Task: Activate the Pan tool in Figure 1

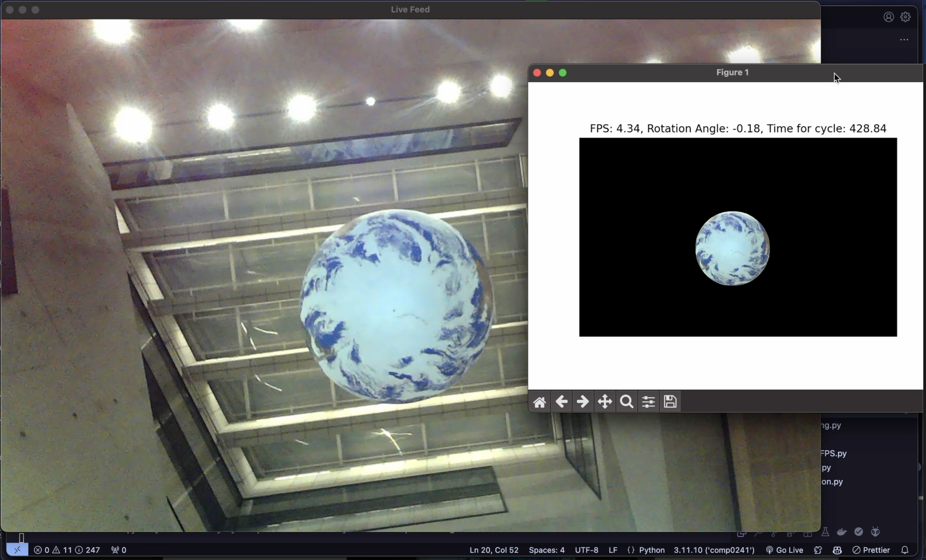Action: [x=605, y=401]
